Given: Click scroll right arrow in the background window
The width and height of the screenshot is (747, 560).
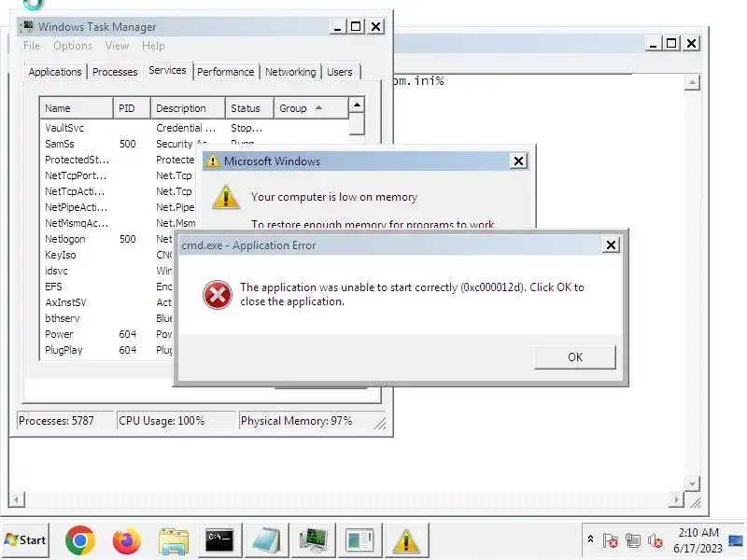Looking at the screenshot, I should click(x=675, y=499).
